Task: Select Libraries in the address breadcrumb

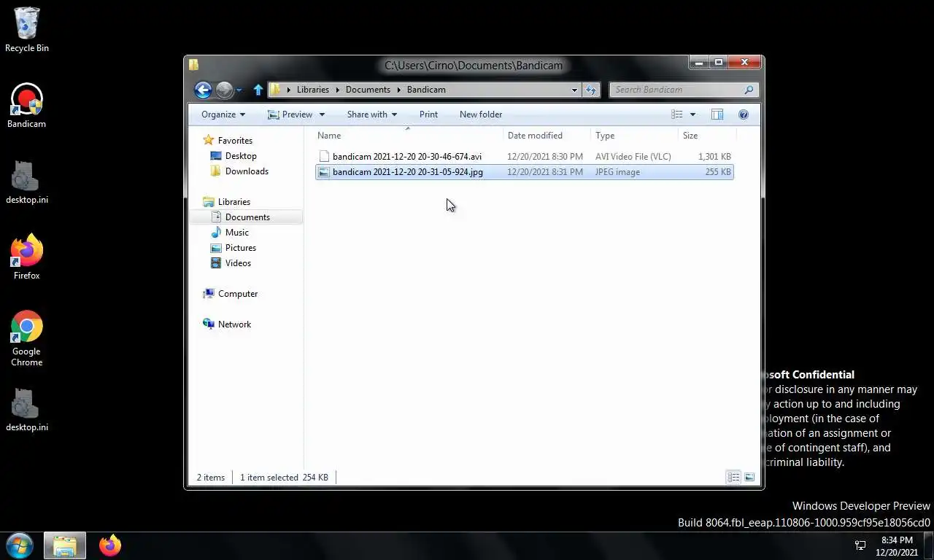Action: pyautogui.click(x=312, y=90)
